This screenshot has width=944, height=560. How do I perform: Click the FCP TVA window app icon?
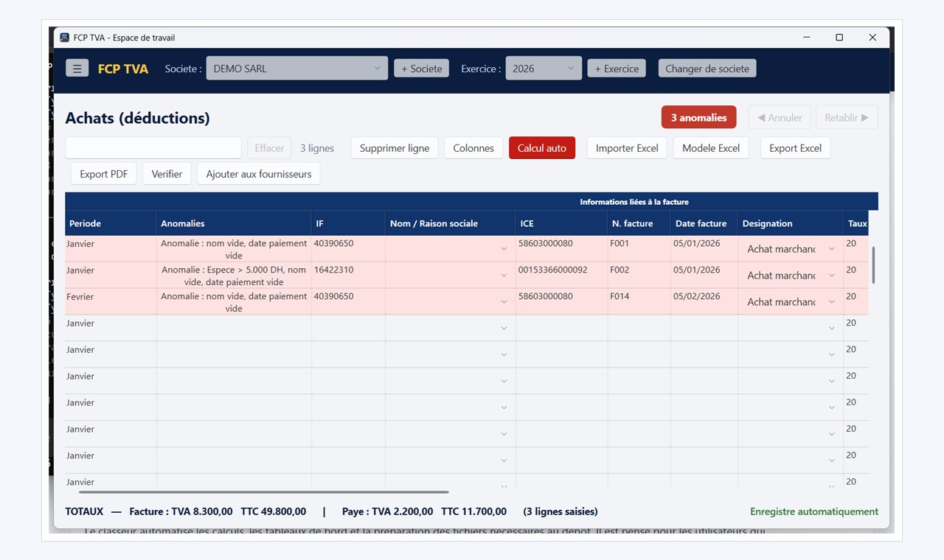(x=65, y=38)
